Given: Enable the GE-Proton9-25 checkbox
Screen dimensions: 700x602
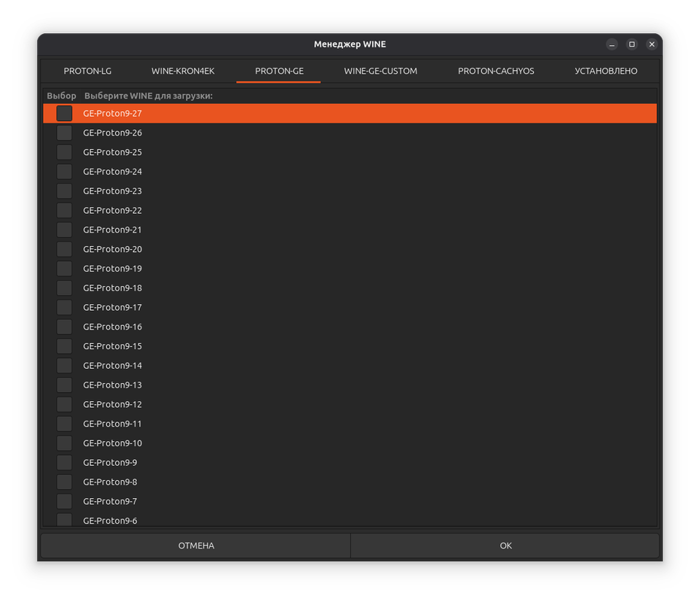Looking at the screenshot, I should (65, 153).
